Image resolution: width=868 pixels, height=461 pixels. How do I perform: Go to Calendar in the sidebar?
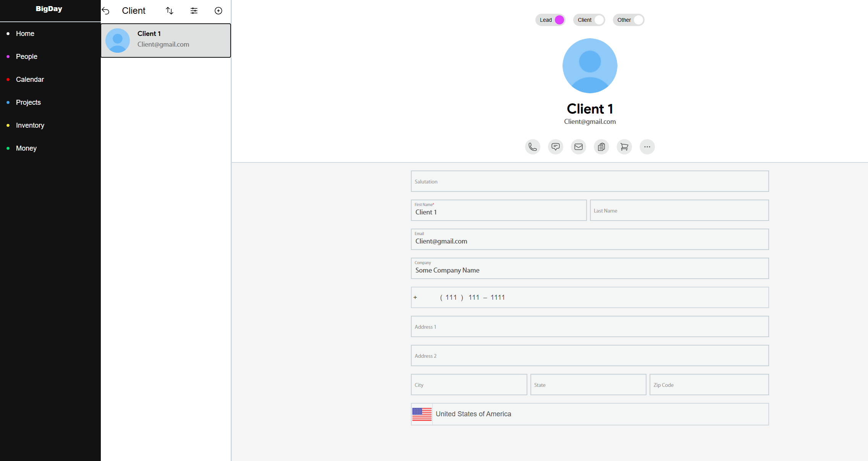(30, 80)
